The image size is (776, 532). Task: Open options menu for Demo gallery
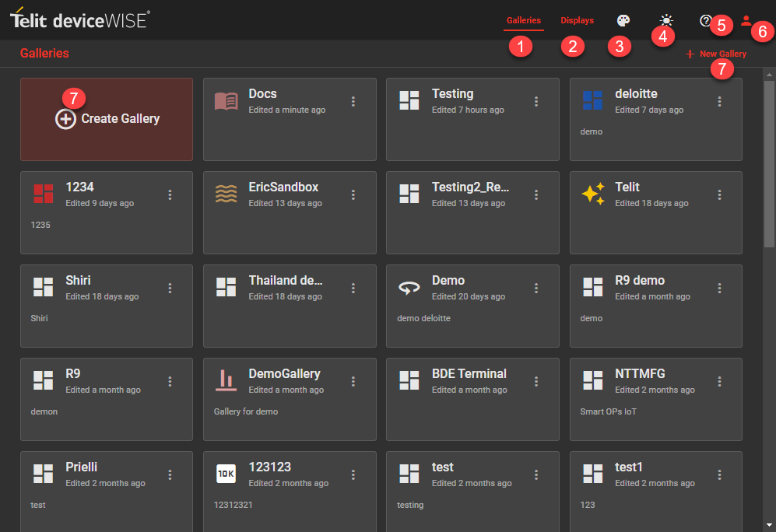536,289
